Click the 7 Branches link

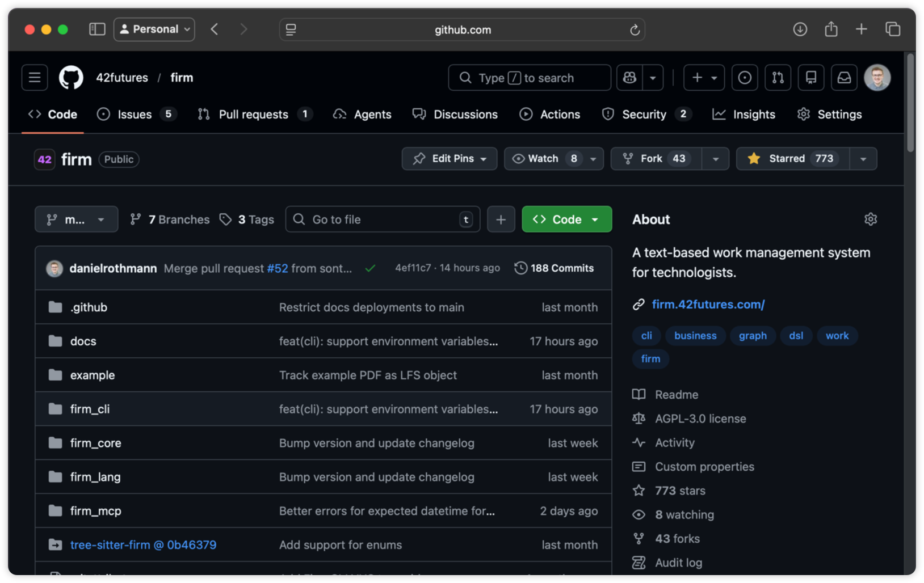click(x=170, y=219)
